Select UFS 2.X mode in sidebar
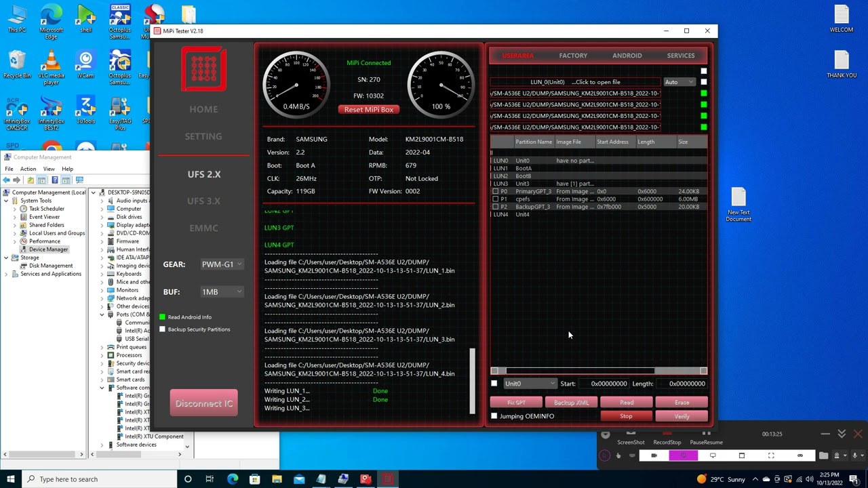 point(203,174)
